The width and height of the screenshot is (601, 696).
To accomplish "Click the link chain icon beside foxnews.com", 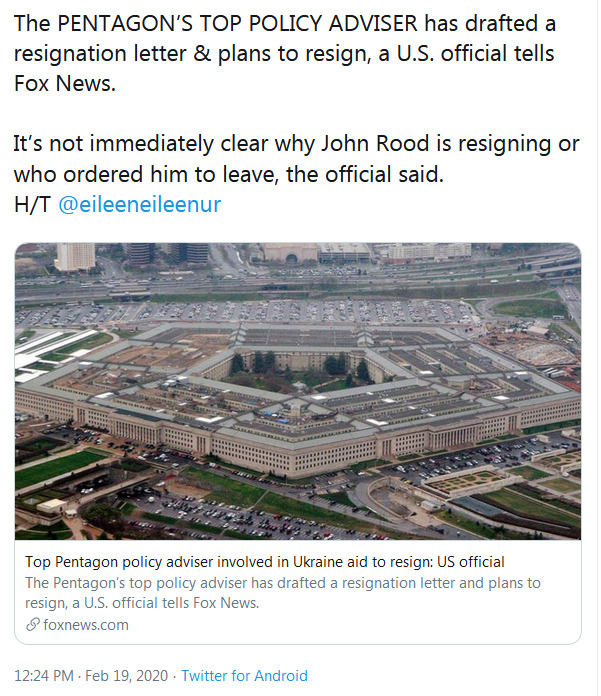I will (34, 625).
